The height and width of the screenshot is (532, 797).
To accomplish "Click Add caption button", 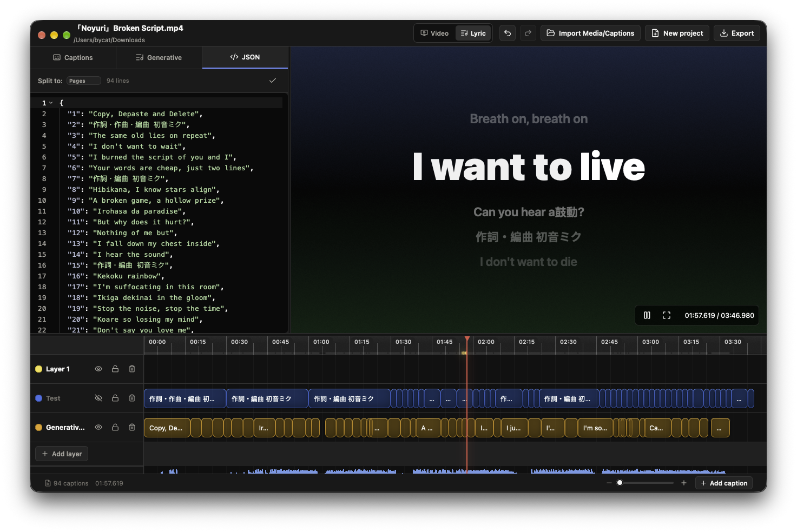I will click(x=723, y=483).
